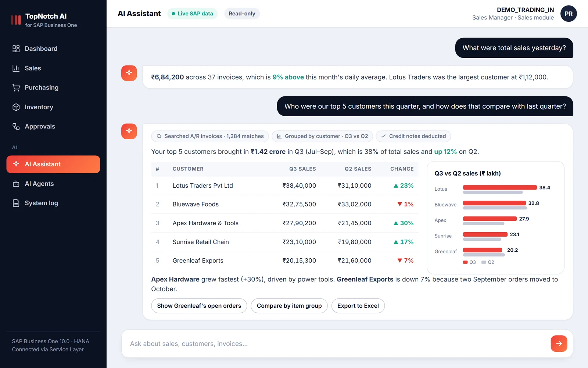The width and height of the screenshot is (588, 368).
Task: Click the Purchasing cart icon
Action: coord(16,88)
